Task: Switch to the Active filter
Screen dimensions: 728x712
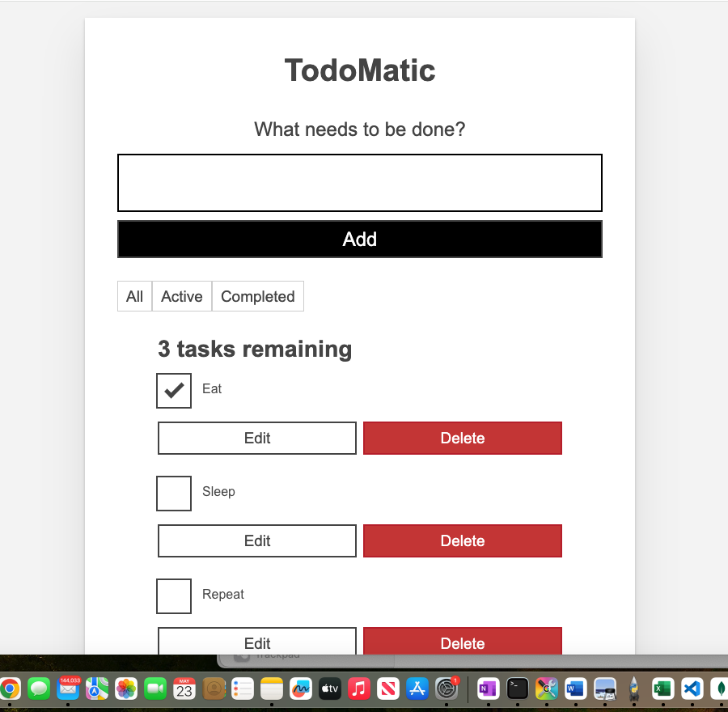Action: tap(181, 296)
